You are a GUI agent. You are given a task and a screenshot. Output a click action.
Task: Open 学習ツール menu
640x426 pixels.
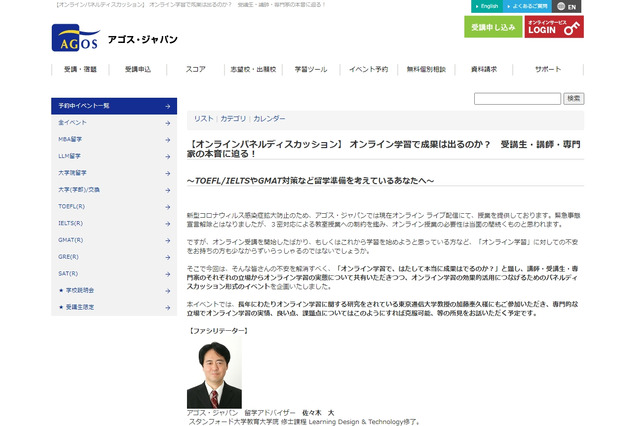pos(311,69)
